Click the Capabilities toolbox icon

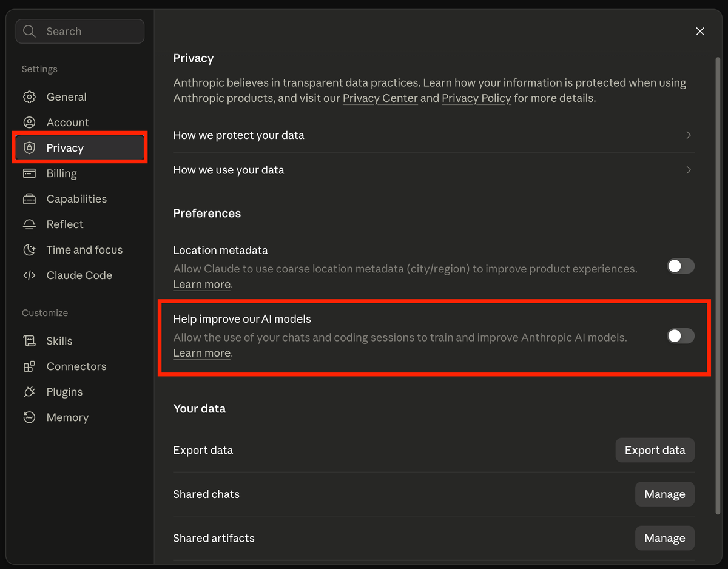point(29,199)
